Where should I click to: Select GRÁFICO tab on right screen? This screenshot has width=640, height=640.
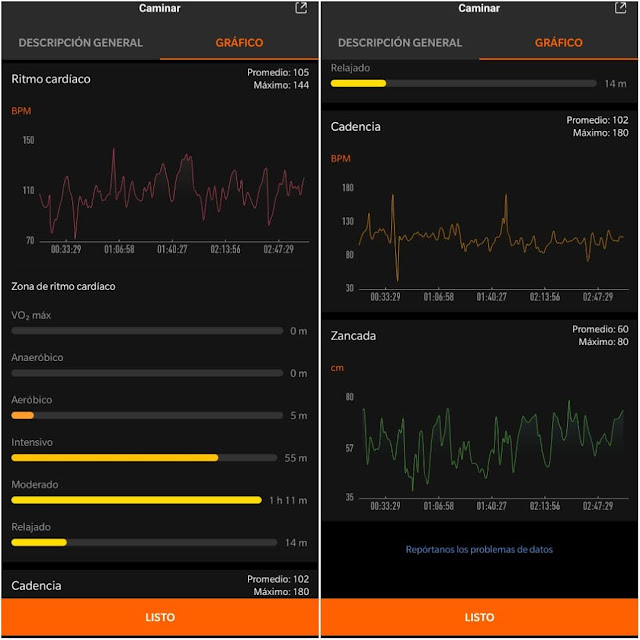point(559,42)
